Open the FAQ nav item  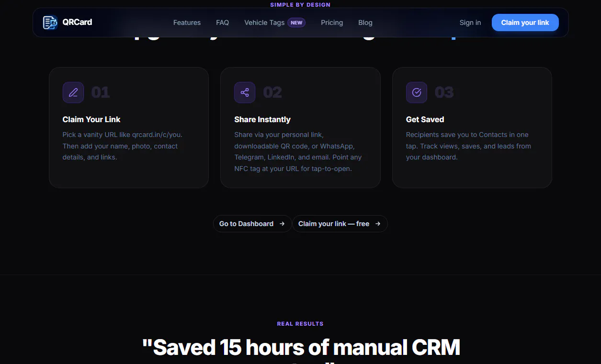[223, 23]
